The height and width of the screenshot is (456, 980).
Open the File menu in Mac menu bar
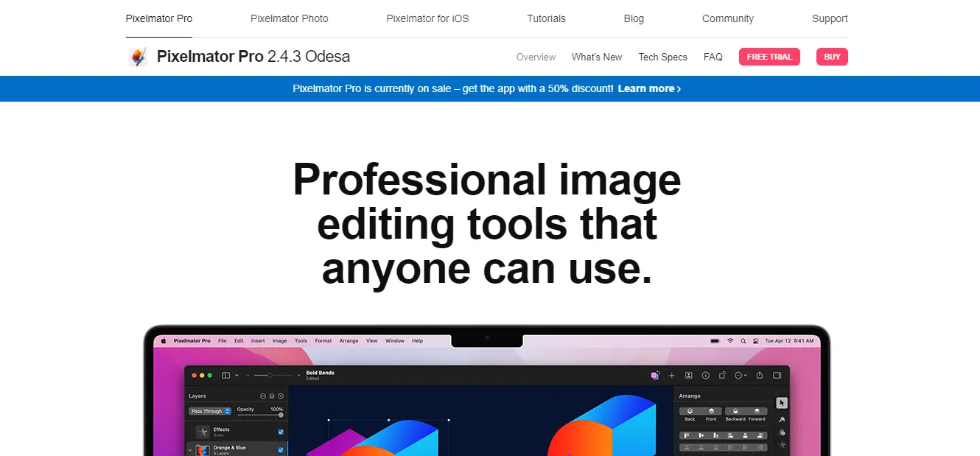tap(222, 341)
